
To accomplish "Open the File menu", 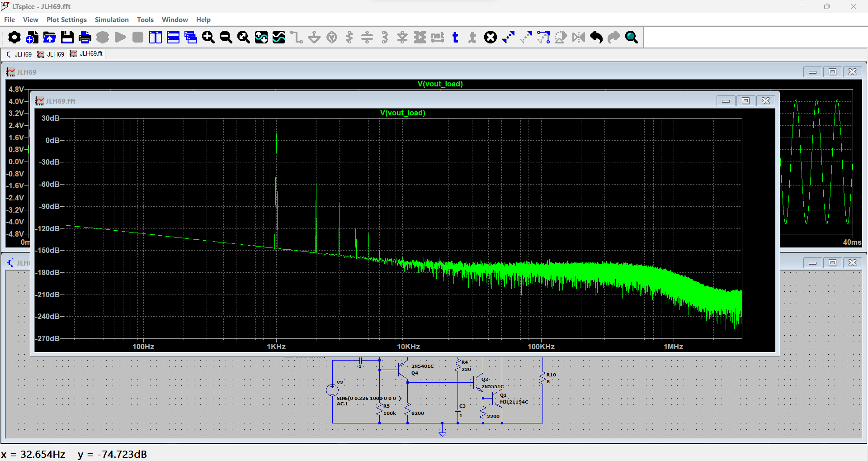I will pyautogui.click(x=9, y=20).
